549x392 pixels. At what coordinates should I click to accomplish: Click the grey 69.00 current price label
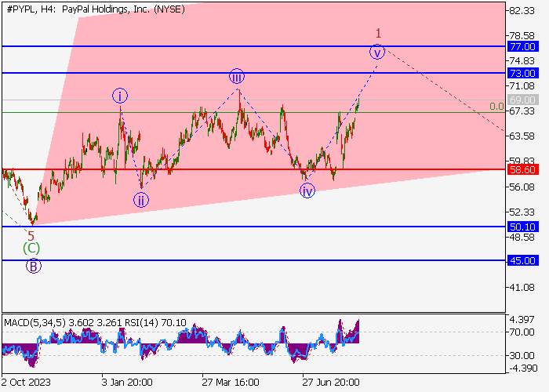pos(522,100)
